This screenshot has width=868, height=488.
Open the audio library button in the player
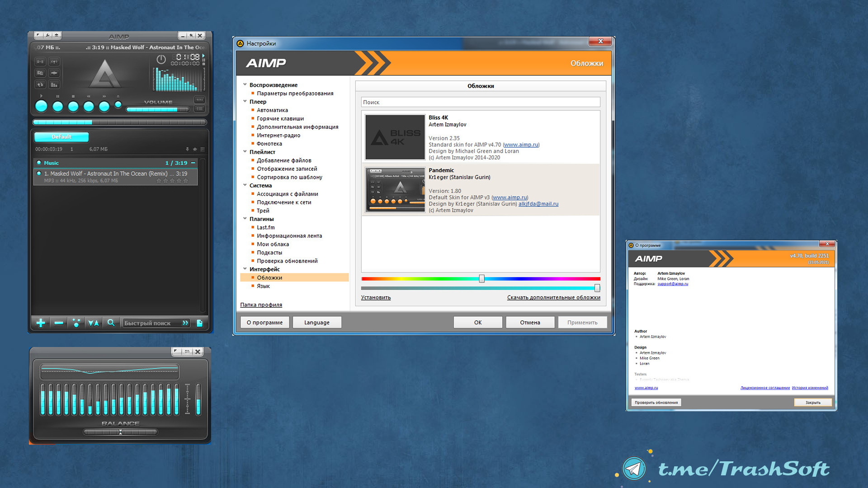[40, 73]
